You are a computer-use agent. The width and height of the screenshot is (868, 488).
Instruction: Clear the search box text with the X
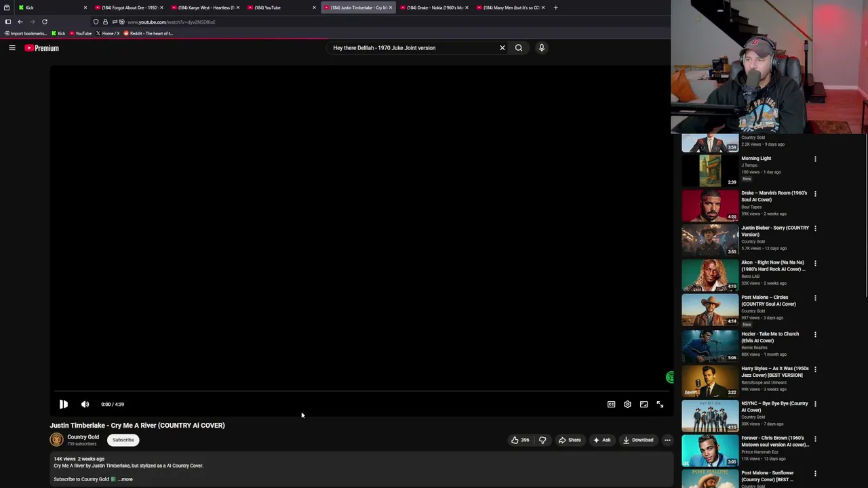pos(502,48)
